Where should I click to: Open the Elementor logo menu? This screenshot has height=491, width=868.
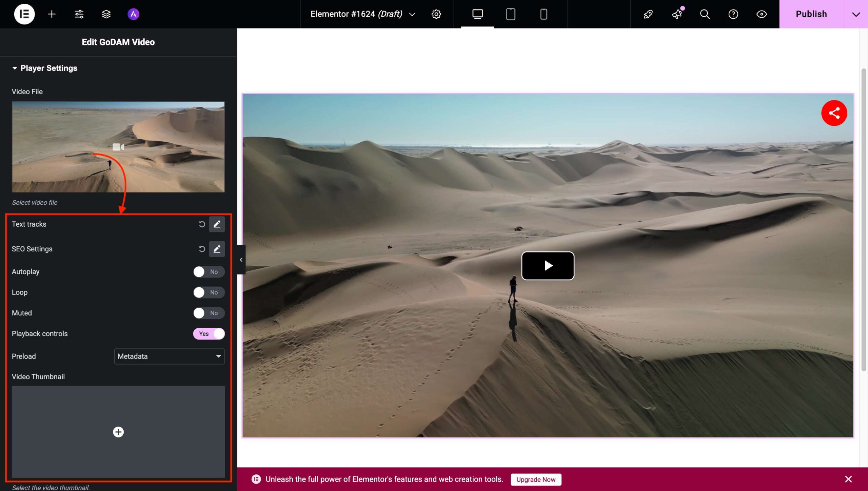(24, 14)
